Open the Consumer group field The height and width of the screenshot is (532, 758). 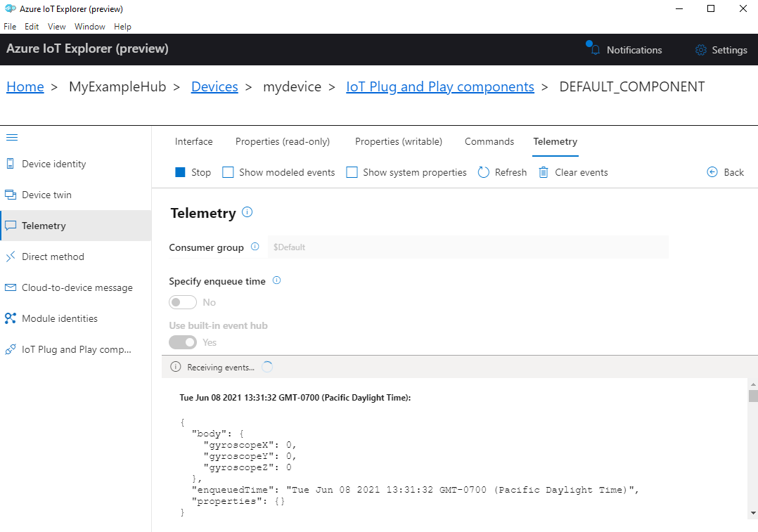(464, 247)
